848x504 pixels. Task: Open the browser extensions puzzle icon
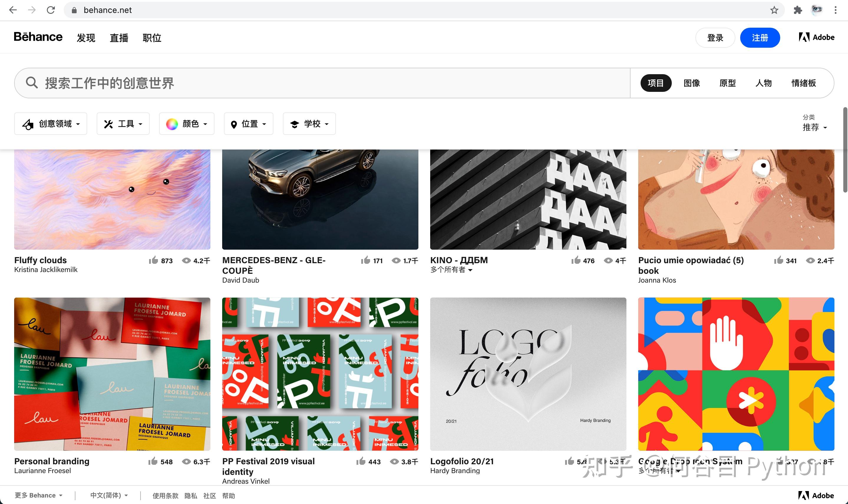[x=798, y=10]
